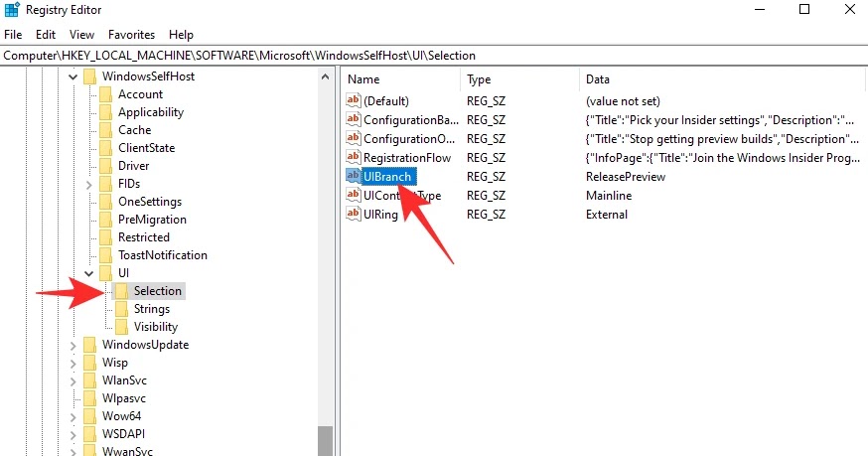Click the FIDs folder icon

pos(105,184)
